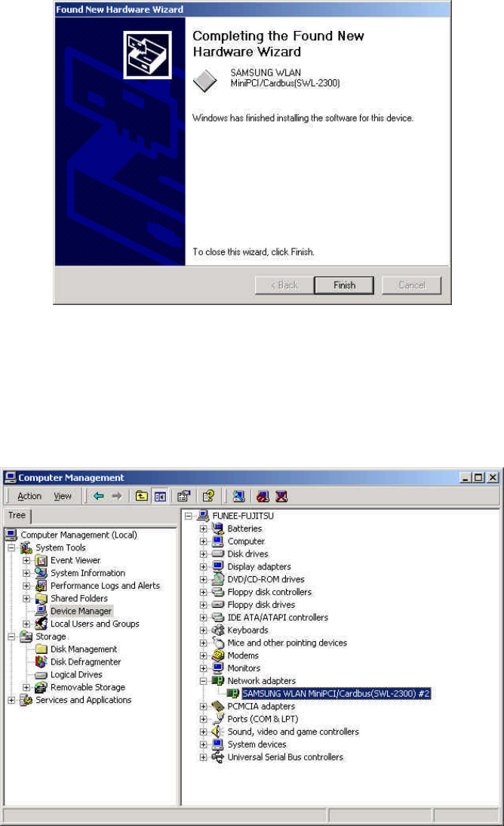Screen dimensions: 504x826
Task: Click the greyed Cancel button in the wizard
Action: [411, 285]
